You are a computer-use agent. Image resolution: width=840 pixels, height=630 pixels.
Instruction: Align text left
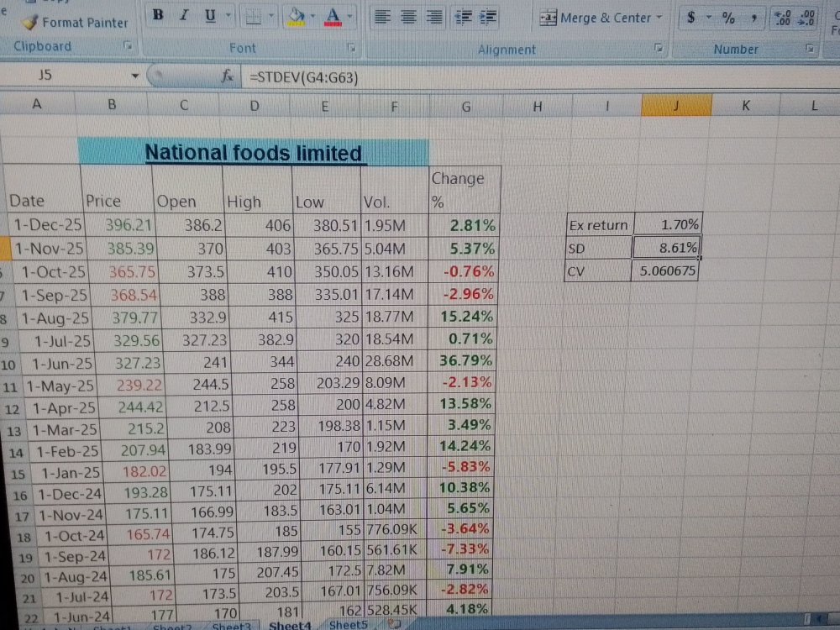382,17
